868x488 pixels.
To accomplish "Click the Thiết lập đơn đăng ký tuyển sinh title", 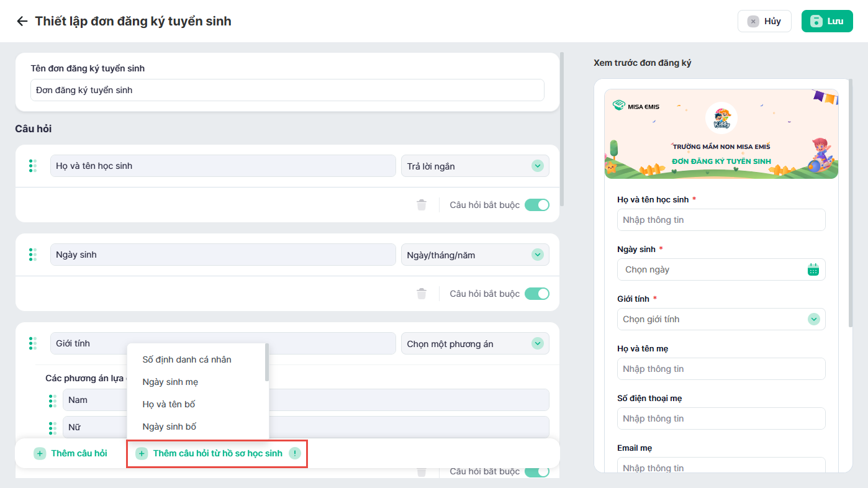I will click(133, 21).
